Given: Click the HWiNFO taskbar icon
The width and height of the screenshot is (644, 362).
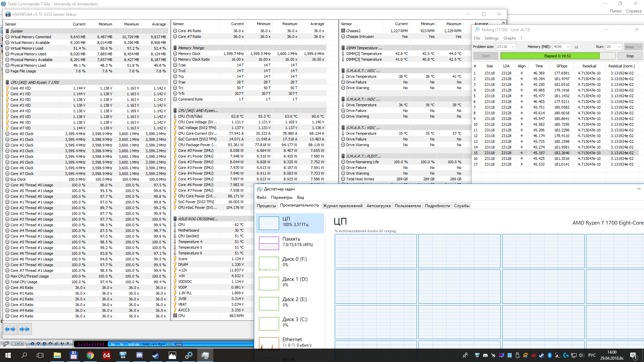Looking at the screenshot, I should pyautogui.click(x=123, y=355).
